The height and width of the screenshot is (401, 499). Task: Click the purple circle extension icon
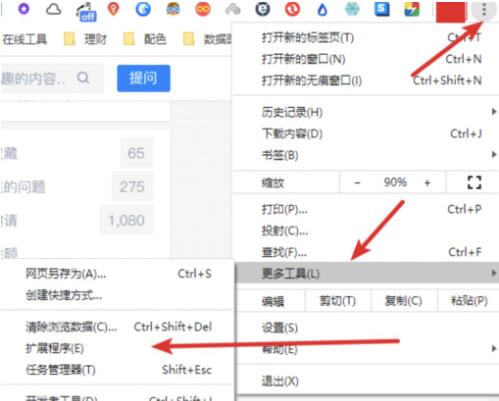click(x=24, y=9)
